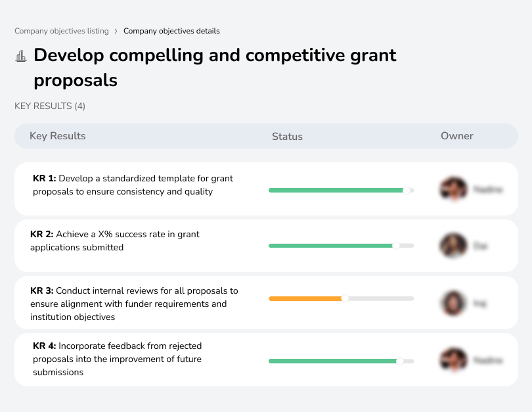Click the company building icon beside the title

pyautogui.click(x=21, y=56)
